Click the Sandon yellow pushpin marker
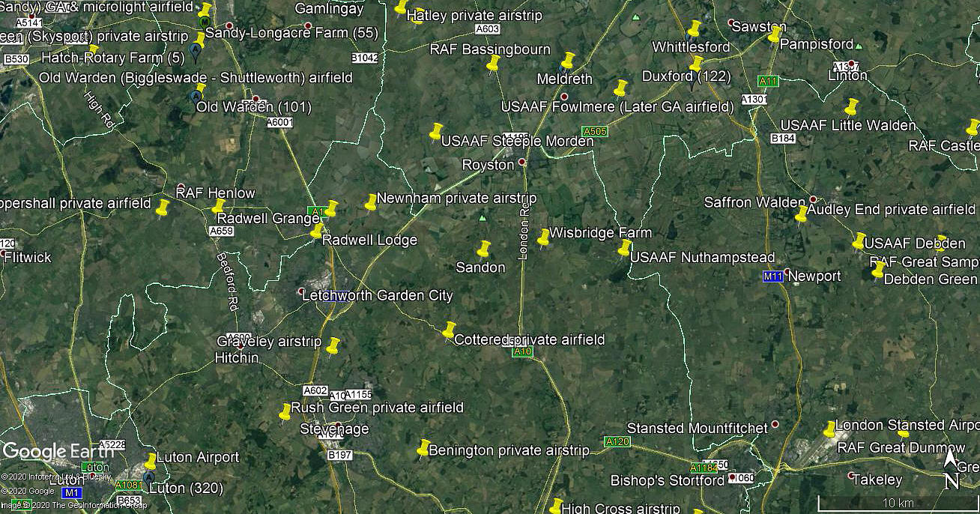Viewport: 980px width, 514px height. click(x=483, y=250)
